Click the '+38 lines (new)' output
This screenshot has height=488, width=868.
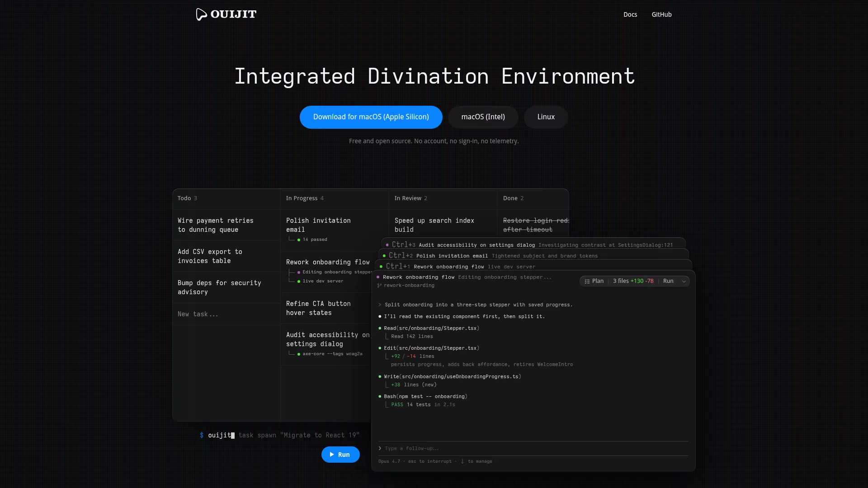[x=414, y=385]
